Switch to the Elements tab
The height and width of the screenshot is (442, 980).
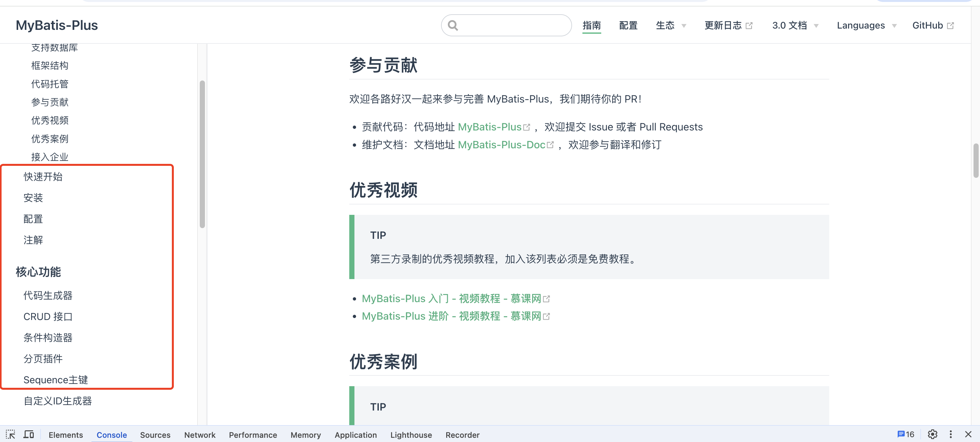point(66,435)
